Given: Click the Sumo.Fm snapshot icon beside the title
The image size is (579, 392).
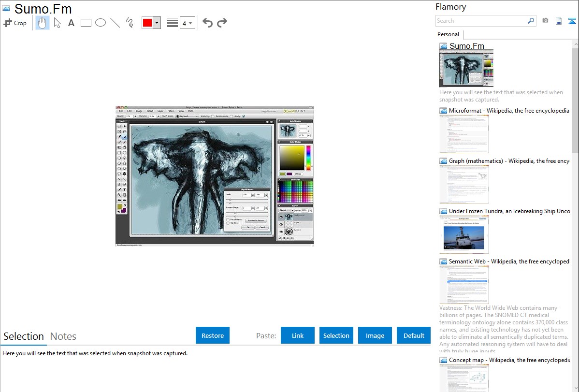Looking at the screenshot, I should coord(6,8).
